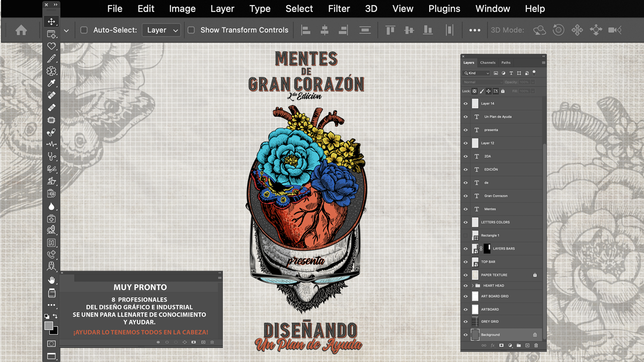Open the Kind filter dropdown
Viewport: 644px width, 362px height.
pyautogui.click(x=476, y=73)
